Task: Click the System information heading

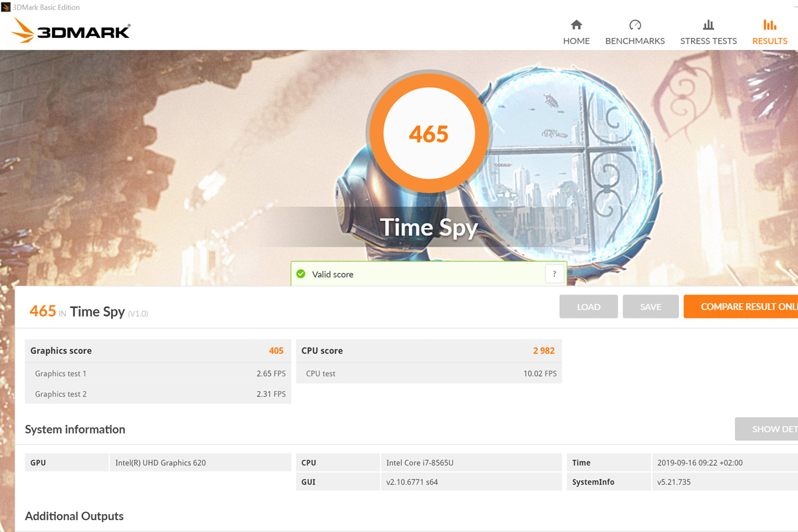Action: tap(75, 429)
